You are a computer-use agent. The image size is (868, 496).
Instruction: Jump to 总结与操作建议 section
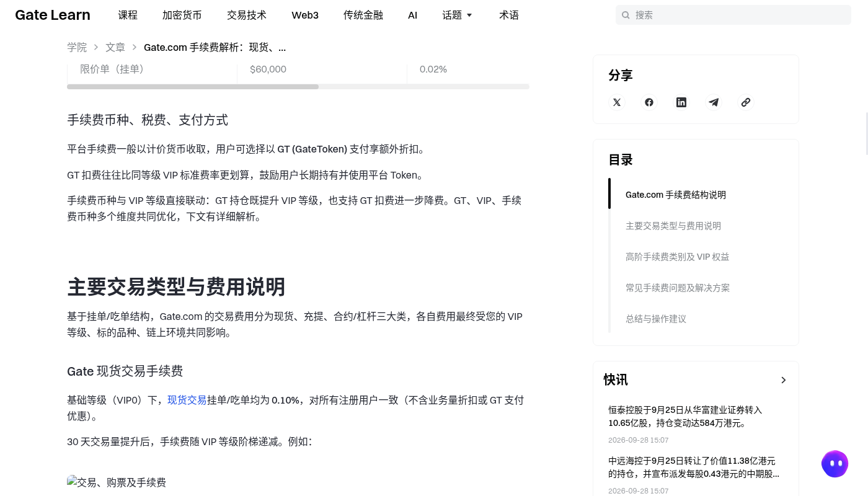[656, 319]
